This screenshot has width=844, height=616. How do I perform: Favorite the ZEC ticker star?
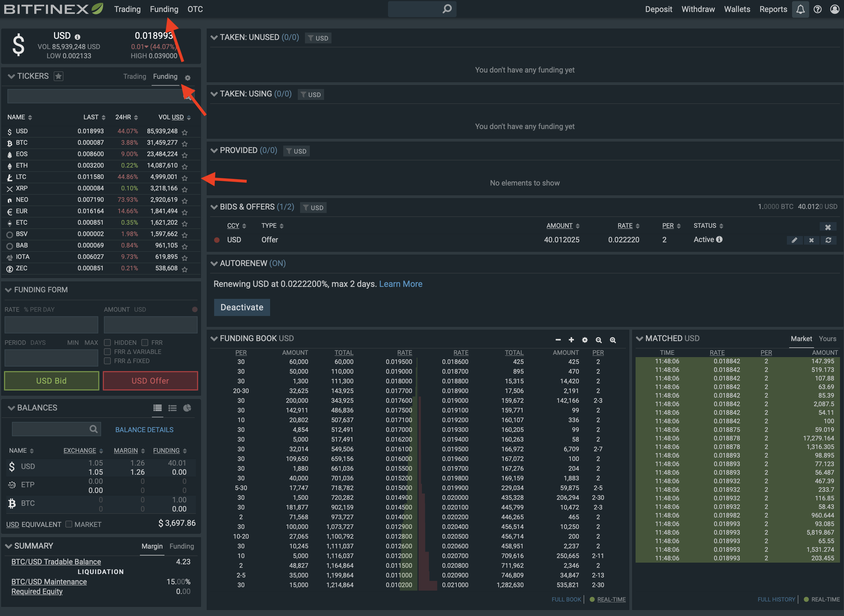tap(185, 269)
